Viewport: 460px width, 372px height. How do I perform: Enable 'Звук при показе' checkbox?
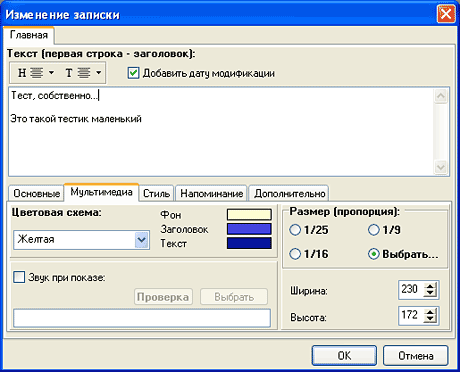pos(19,277)
